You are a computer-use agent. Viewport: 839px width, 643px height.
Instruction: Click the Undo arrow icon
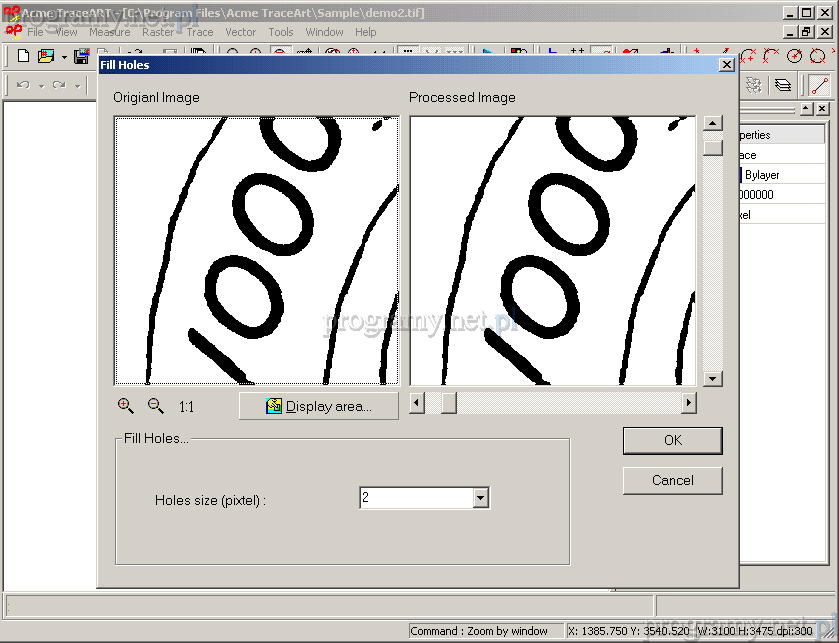click(x=23, y=85)
